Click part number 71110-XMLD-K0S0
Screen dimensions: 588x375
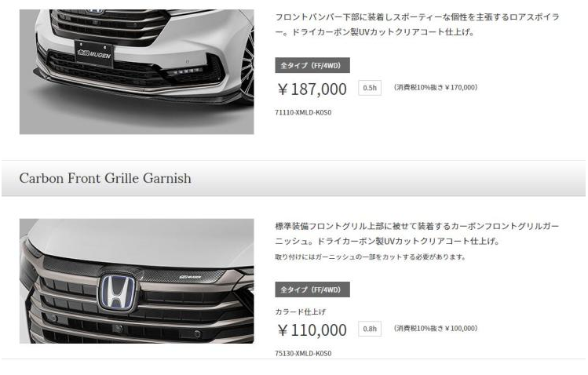[x=303, y=112]
